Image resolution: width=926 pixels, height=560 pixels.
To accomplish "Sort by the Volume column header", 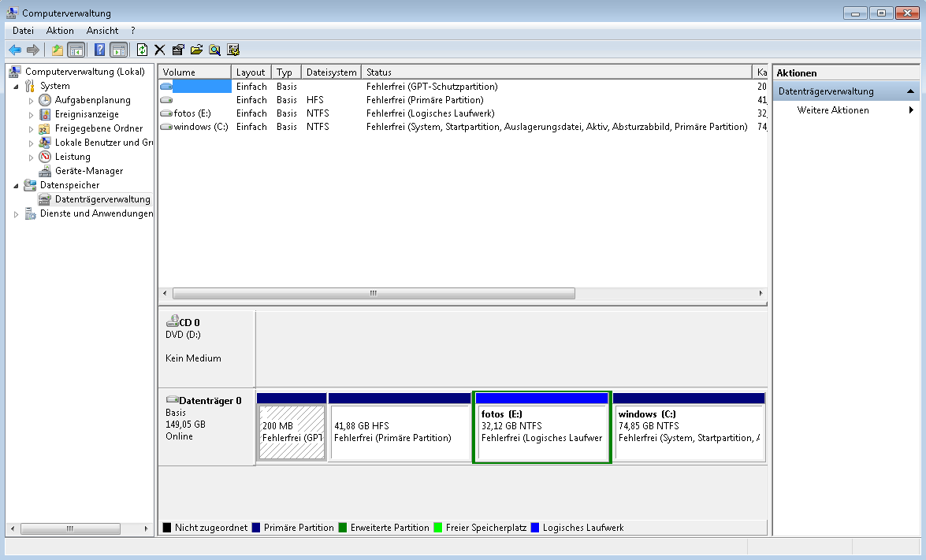I will coord(195,72).
